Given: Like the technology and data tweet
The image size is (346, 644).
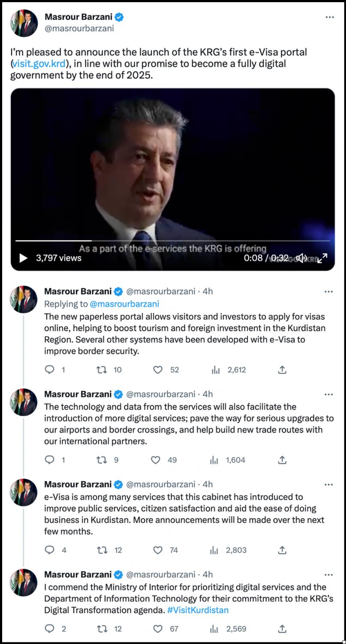Looking at the screenshot, I should tap(156, 460).
